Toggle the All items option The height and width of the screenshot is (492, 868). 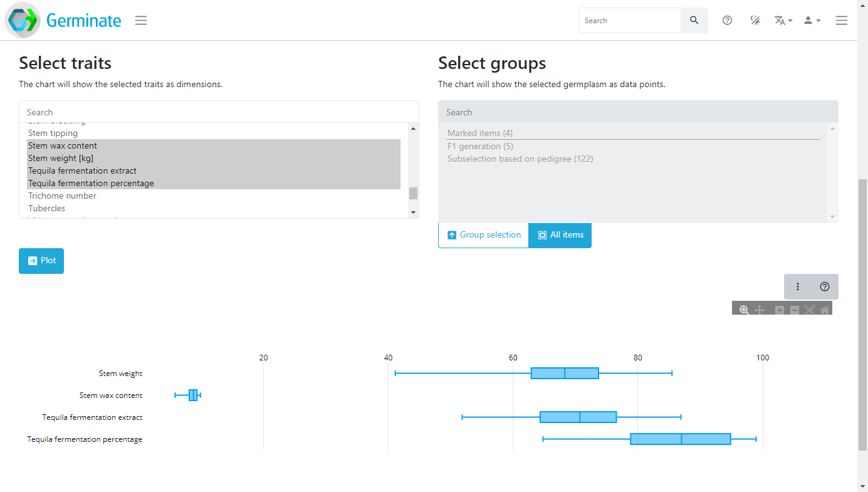[x=560, y=235]
